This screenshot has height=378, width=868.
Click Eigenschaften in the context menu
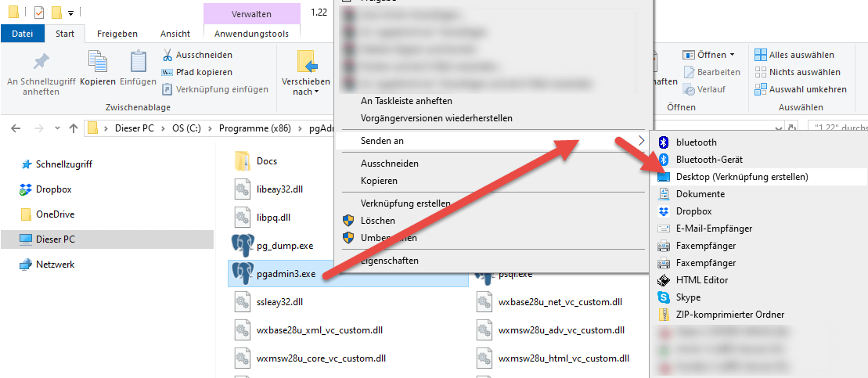coord(390,261)
